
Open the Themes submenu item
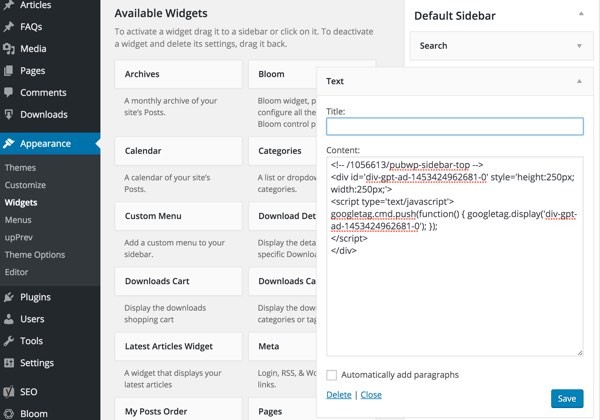[x=20, y=168]
